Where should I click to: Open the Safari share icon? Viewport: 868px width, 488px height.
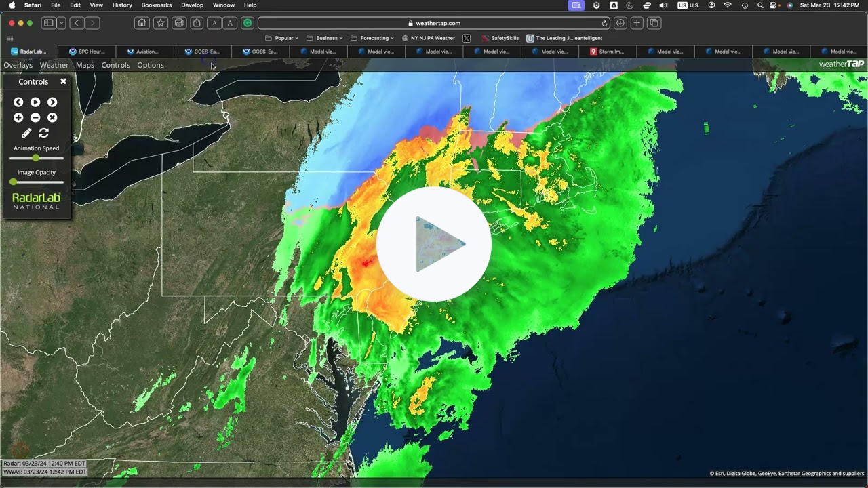point(197,22)
